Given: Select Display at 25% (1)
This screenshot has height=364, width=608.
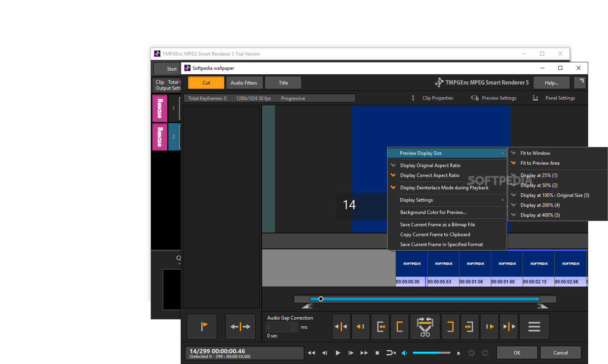Looking at the screenshot, I should (558, 175).
